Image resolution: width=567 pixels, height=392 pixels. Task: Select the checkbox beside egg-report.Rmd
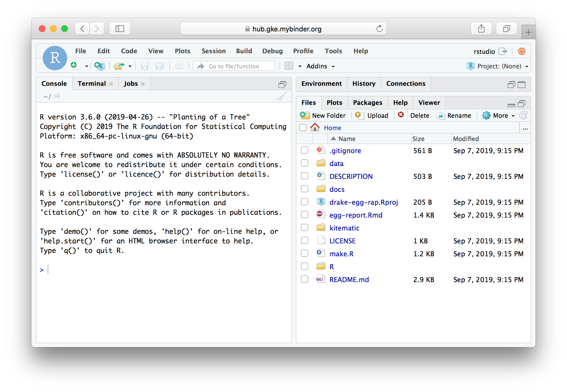304,215
